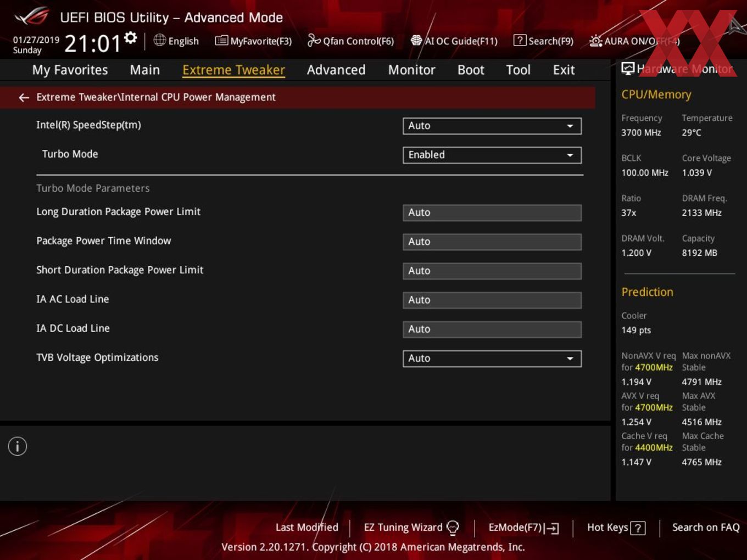This screenshot has width=747, height=560.
Task: Click 4516 MHz max AVX value
Action: pyautogui.click(x=701, y=422)
